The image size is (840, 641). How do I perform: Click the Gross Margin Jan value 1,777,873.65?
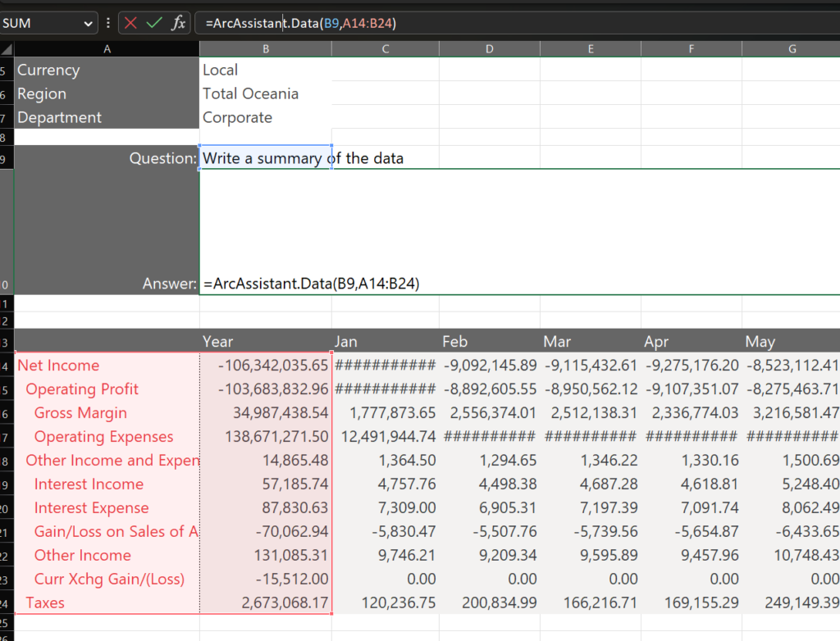point(385,413)
